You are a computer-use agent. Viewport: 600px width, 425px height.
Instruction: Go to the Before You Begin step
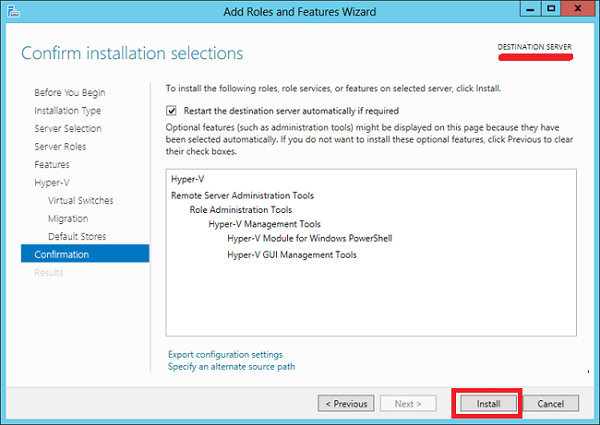click(69, 93)
